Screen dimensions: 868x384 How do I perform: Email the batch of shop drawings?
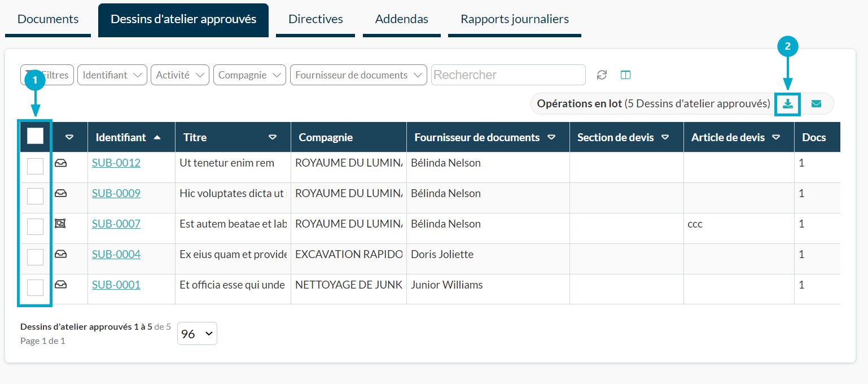[x=816, y=104]
